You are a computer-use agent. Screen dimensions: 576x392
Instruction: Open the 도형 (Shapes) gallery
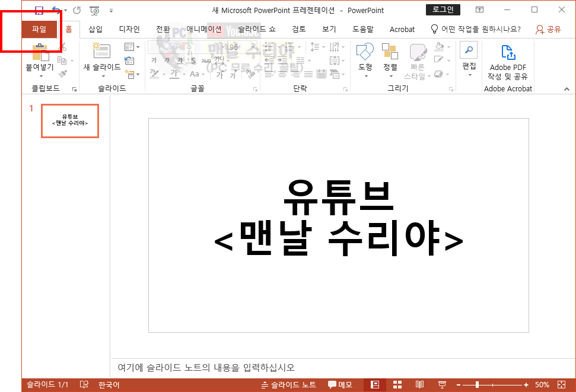click(x=365, y=60)
